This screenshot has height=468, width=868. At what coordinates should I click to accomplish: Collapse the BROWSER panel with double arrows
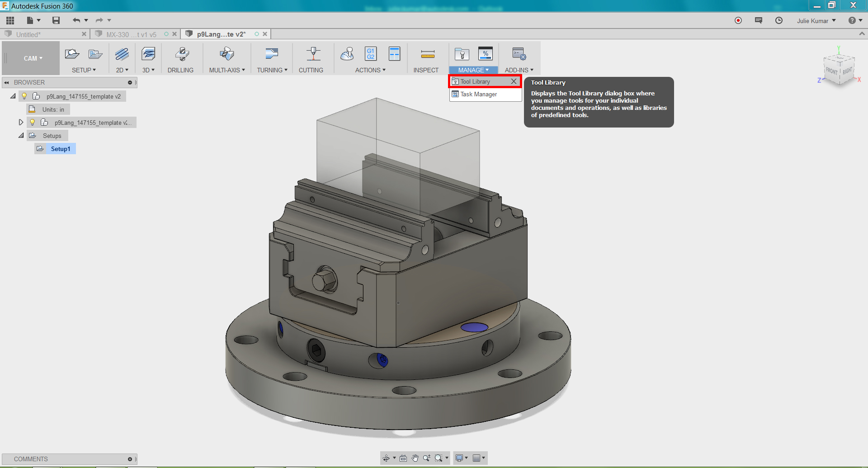coord(7,82)
